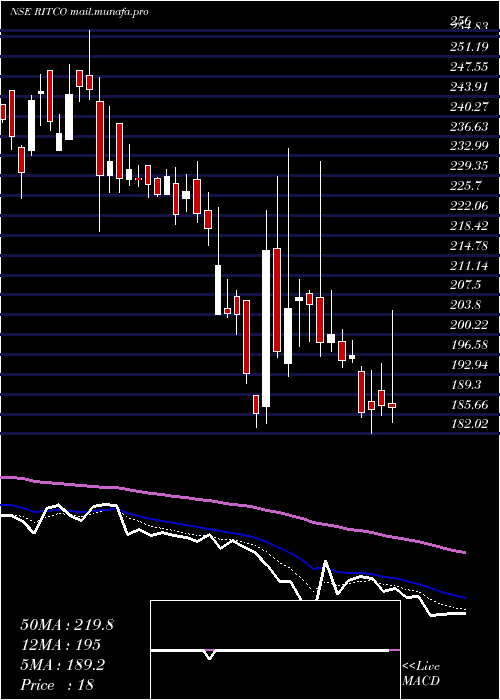500x700 pixels.
Task: Click the tallest white candlestick body
Action: (x=266, y=328)
